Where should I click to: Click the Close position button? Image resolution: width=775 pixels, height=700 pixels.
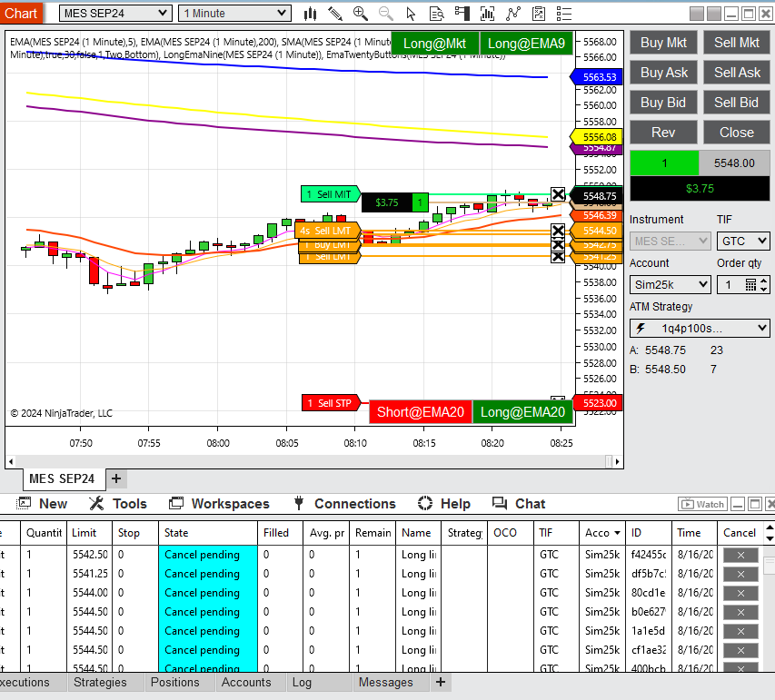pos(737,133)
